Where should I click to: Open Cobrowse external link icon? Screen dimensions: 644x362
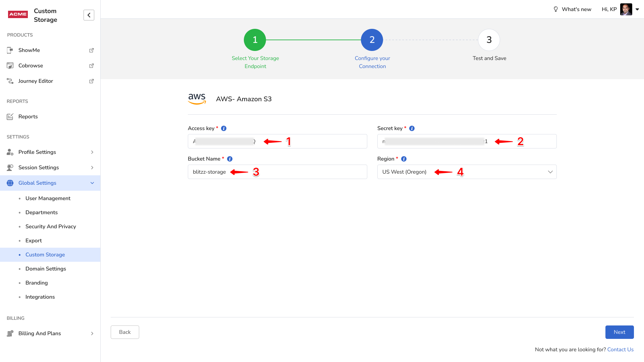pyautogui.click(x=91, y=66)
